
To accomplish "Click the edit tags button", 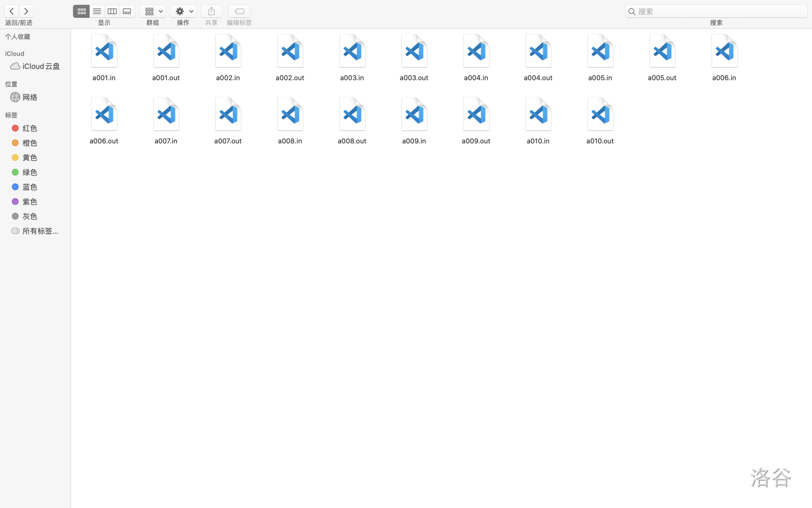I will [x=239, y=11].
